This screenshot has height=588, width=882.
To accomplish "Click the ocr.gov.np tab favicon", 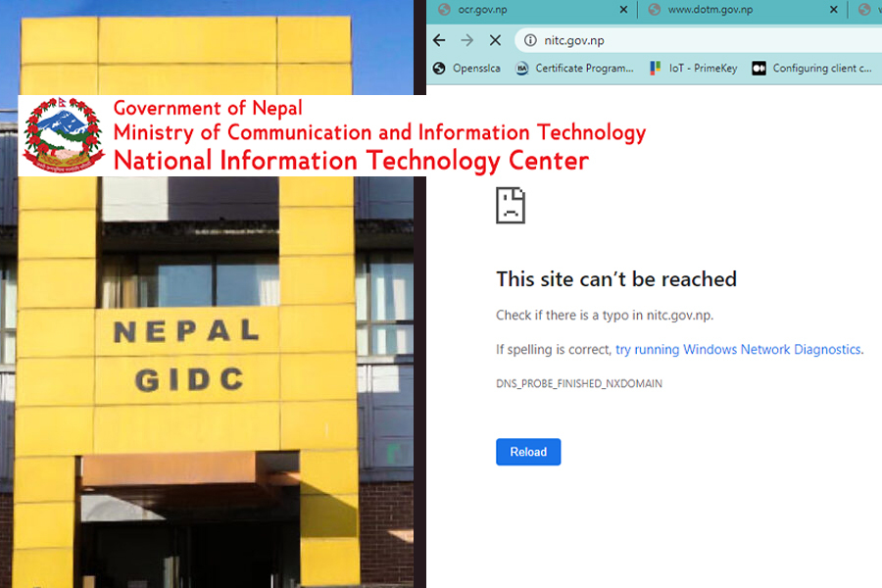I will tap(444, 10).
